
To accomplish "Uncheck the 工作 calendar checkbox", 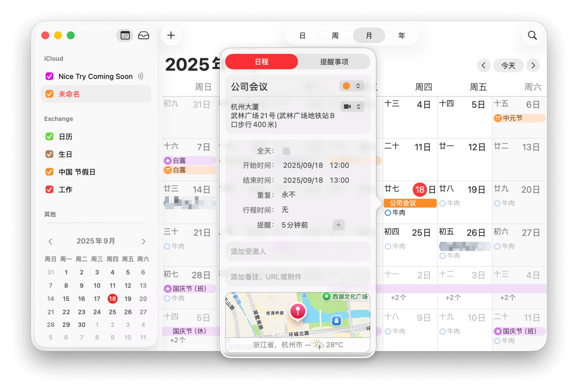I will [x=49, y=189].
